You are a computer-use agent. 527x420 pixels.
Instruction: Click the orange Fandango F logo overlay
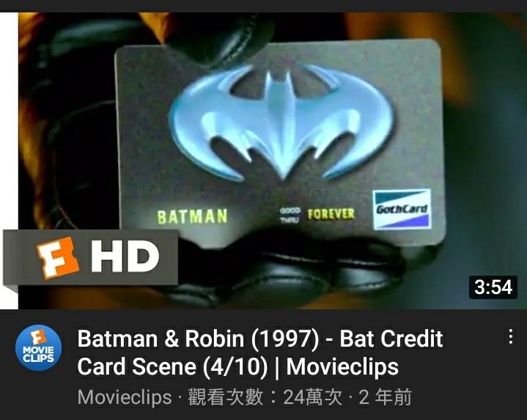pos(58,258)
